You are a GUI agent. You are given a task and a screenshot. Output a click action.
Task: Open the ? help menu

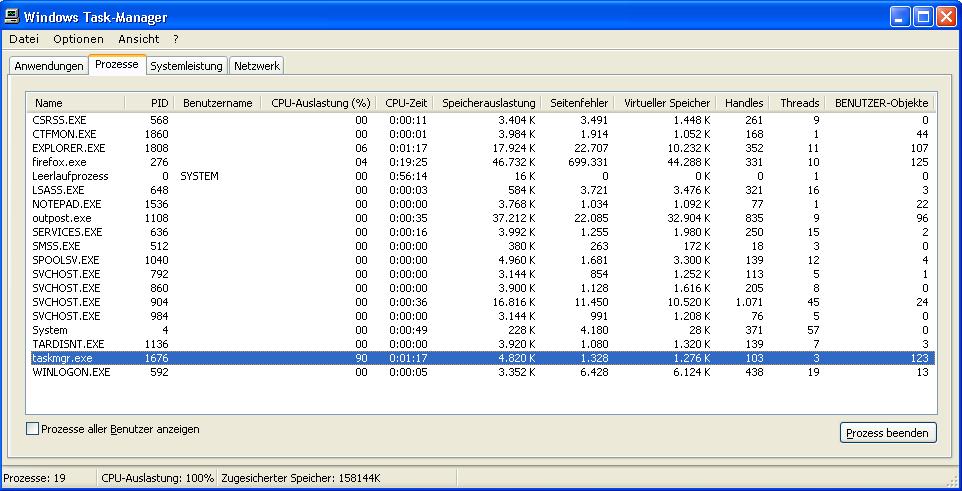[x=175, y=39]
